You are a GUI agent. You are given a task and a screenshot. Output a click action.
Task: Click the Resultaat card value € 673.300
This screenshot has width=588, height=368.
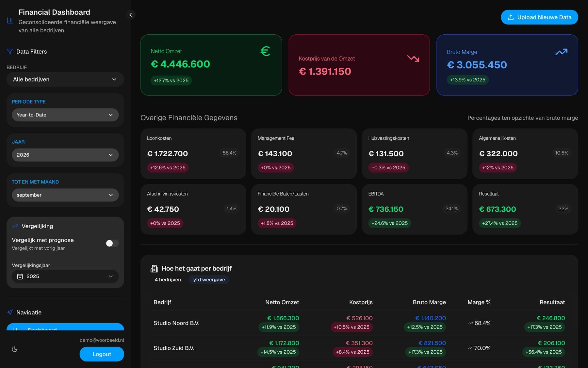498,209
